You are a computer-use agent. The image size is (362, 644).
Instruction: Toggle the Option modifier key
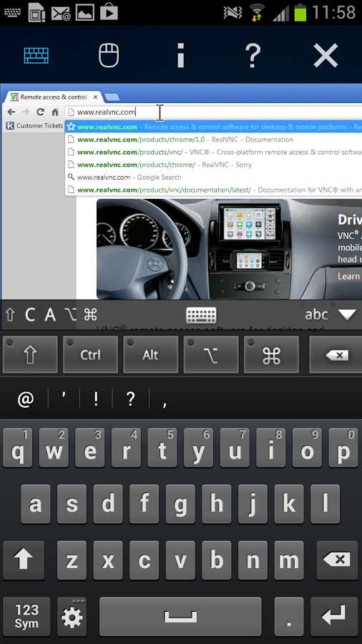pyautogui.click(x=211, y=354)
